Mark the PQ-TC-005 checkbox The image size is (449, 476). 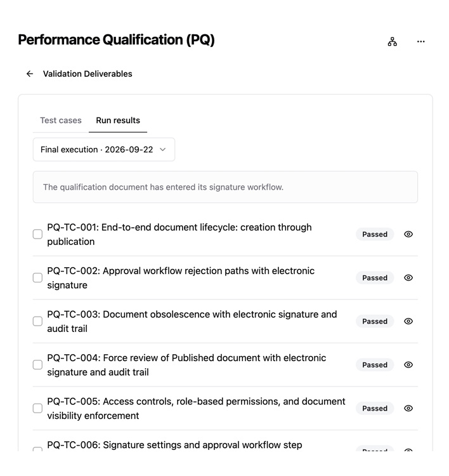[37, 408]
